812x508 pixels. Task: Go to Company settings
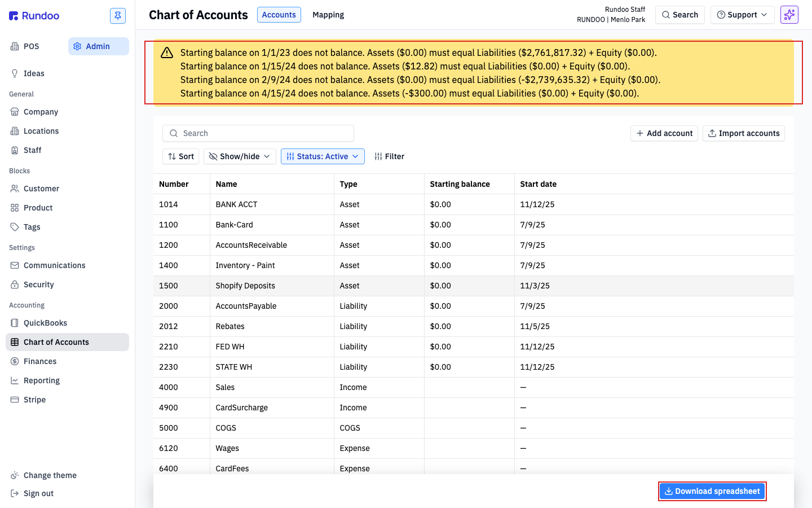[x=67, y=112]
